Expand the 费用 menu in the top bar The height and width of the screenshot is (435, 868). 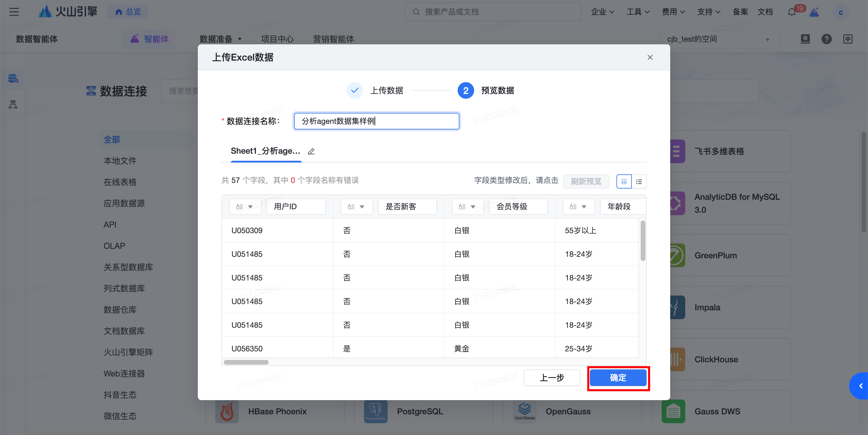(x=673, y=12)
